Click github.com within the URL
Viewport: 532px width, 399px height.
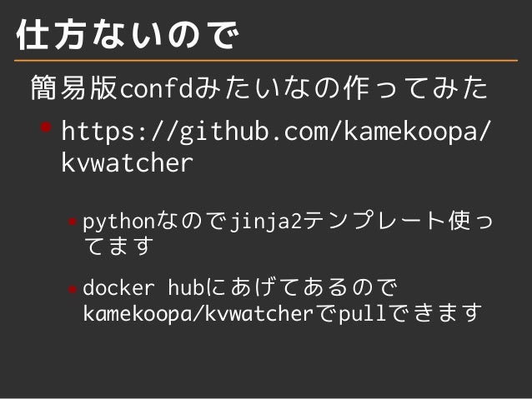[254, 132]
